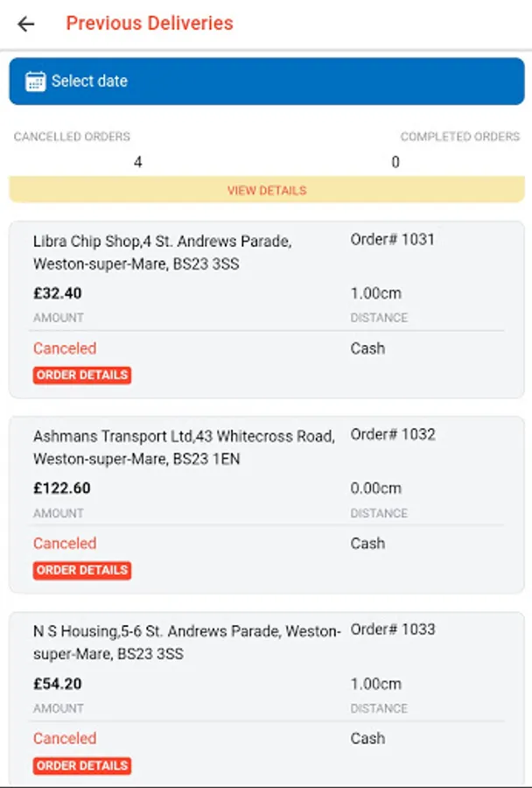Viewport: 532px width, 788px height.
Task: Click the Order# 1033 label
Action: [392, 630]
